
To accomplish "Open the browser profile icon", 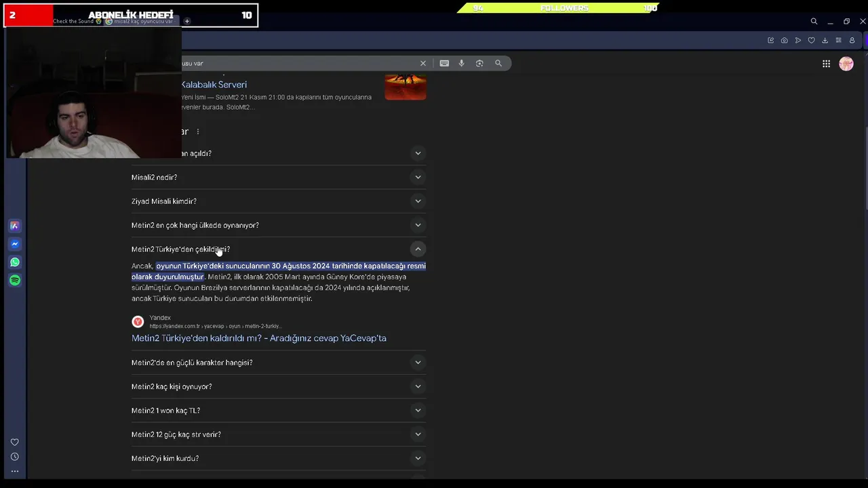I will coord(852,41).
